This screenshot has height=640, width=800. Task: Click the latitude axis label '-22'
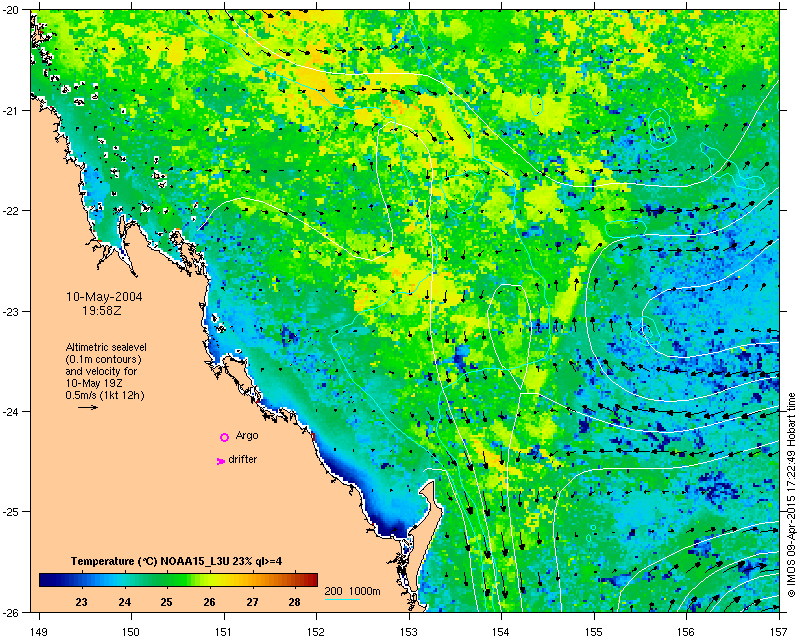11,211
